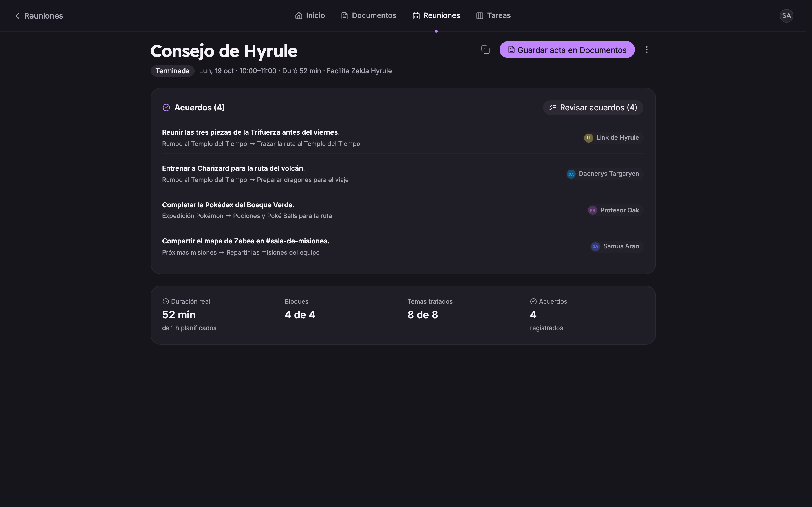Viewport: 812px width, 507px height.
Task: Click the copy icon beside Guardar acta
Action: 485,50
